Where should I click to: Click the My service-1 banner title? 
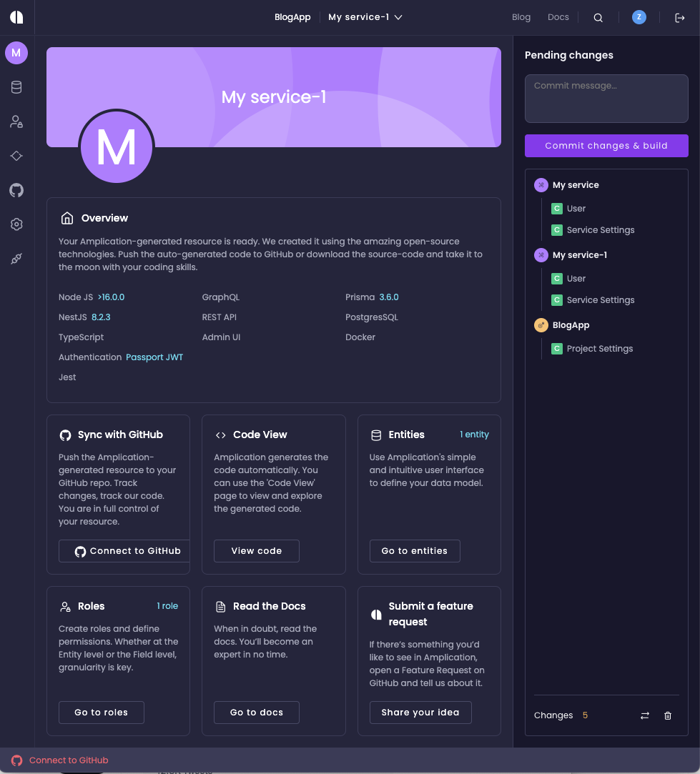pos(274,96)
